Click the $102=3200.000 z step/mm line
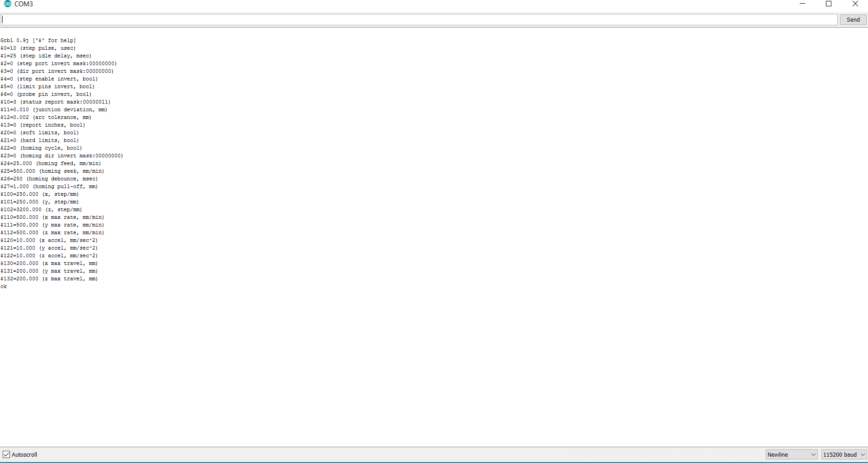The width and height of the screenshot is (868, 463). [41, 210]
